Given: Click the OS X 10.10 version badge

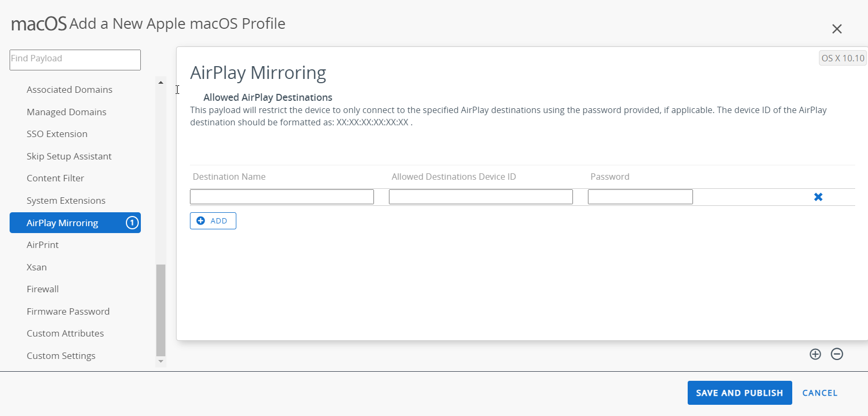Looking at the screenshot, I should [843, 58].
